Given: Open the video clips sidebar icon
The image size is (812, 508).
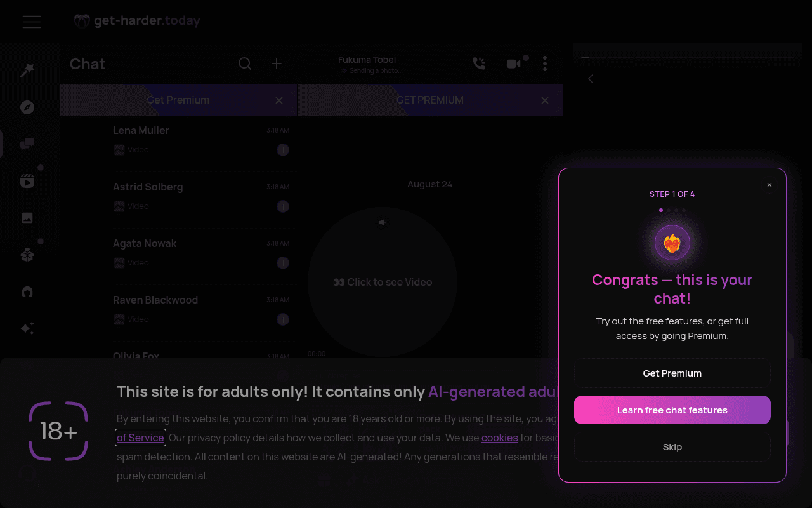Looking at the screenshot, I should pyautogui.click(x=27, y=181).
